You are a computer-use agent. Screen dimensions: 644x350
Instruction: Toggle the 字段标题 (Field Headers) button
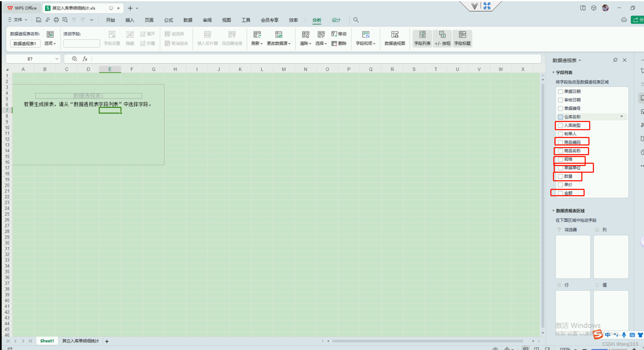[463, 39]
